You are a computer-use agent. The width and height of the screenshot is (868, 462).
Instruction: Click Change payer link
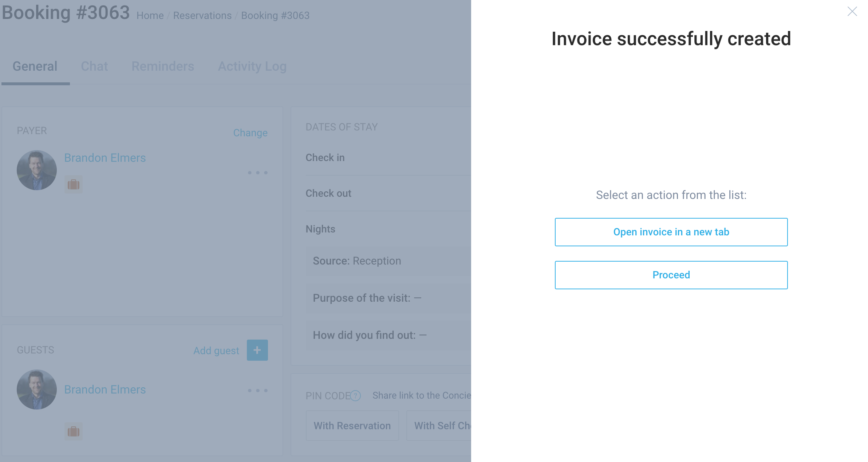250,133
